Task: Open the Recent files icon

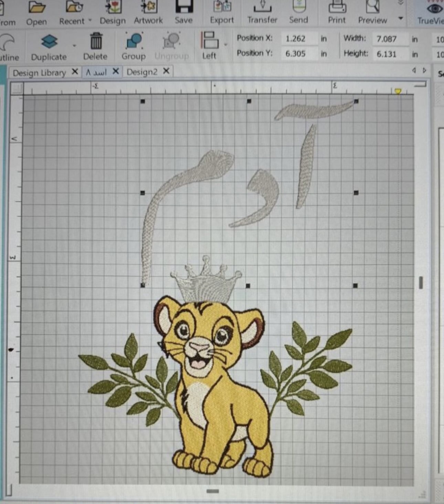Action: pyautogui.click(x=75, y=7)
